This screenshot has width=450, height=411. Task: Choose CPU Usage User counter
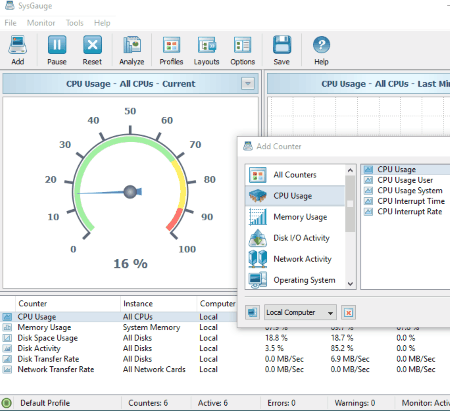406,180
